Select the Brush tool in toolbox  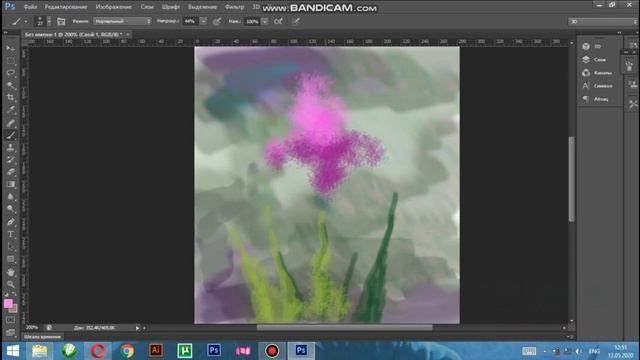(11, 135)
